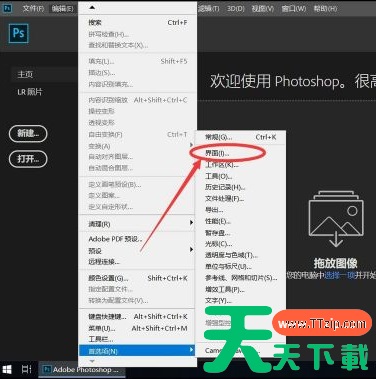
Task: Open 常规(G)... Ctrl+K preferences
Action: click(x=241, y=137)
